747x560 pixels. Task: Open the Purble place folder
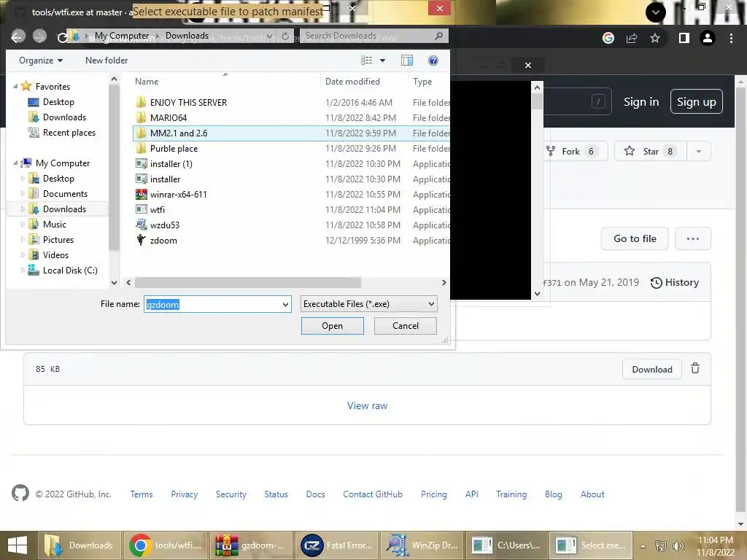click(174, 149)
